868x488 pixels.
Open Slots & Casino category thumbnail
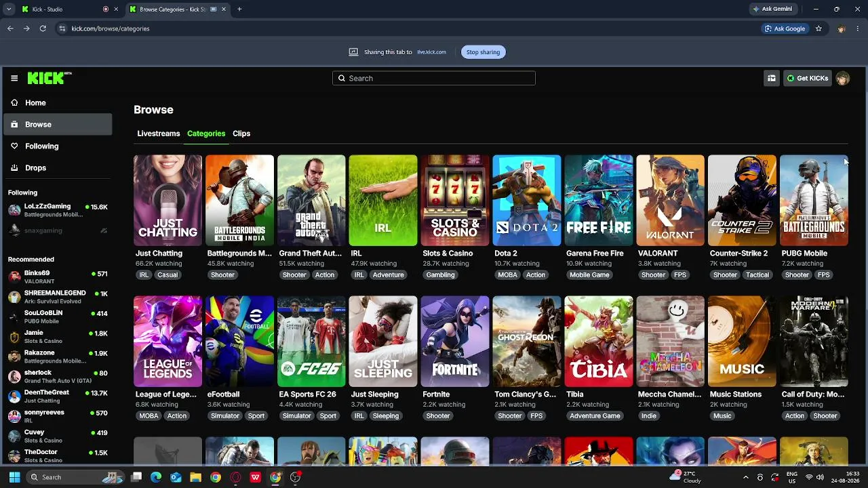[455, 200]
